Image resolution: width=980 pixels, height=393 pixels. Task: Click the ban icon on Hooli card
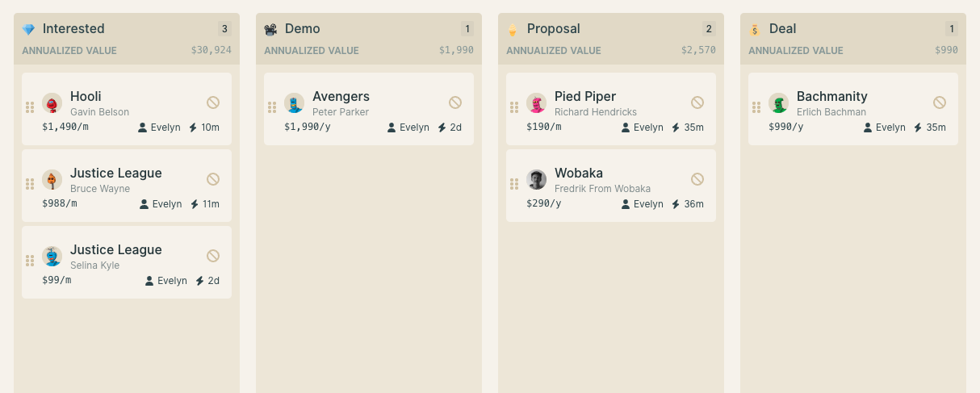coord(213,102)
